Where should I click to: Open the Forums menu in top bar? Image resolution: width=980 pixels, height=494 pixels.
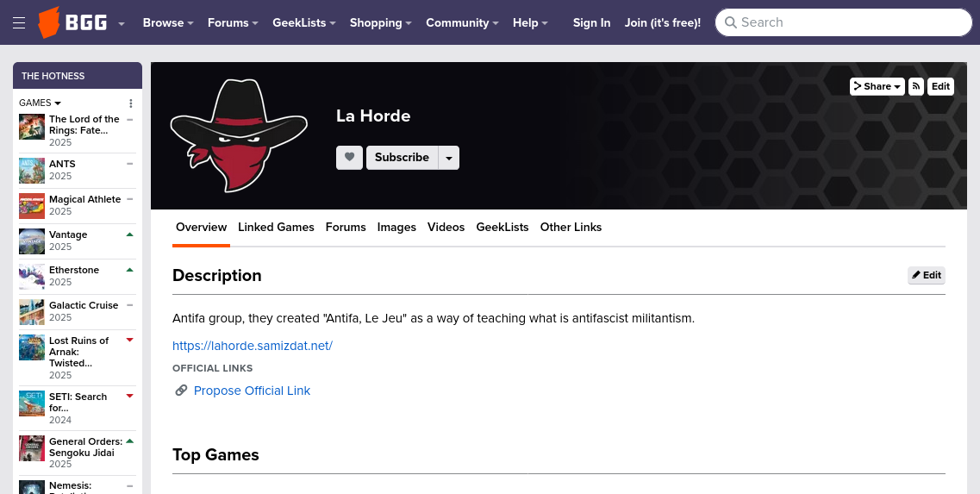(x=233, y=22)
